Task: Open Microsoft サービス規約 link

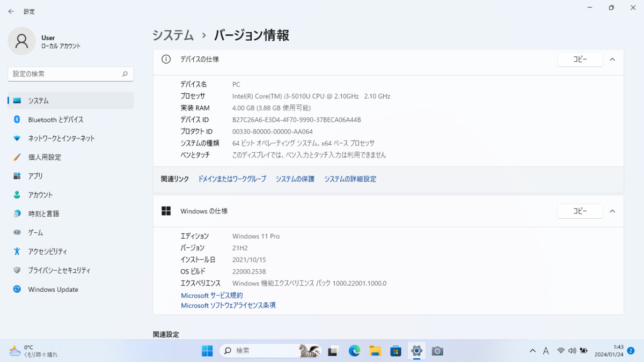Action: (211, 295)
